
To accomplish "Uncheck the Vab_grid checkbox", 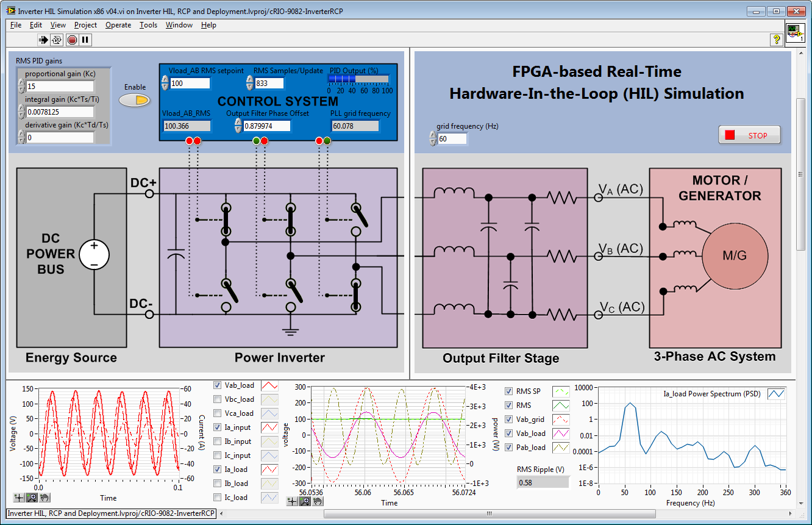I will (x=509, y=420).
